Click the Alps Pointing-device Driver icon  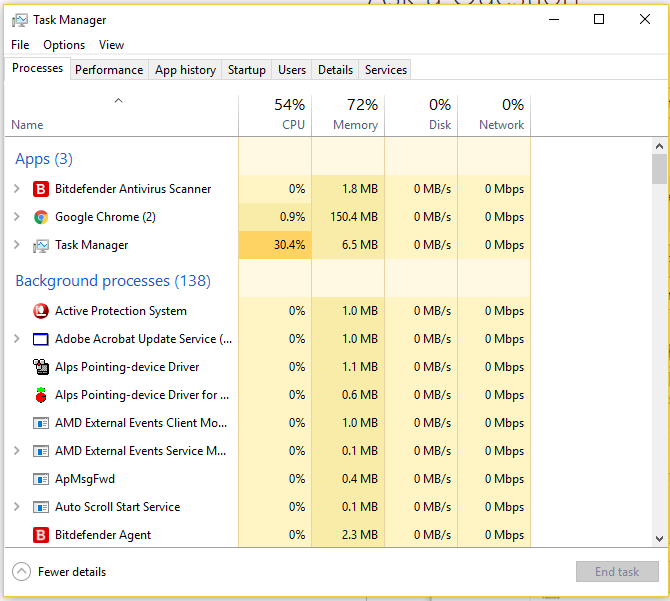[41, 367]
